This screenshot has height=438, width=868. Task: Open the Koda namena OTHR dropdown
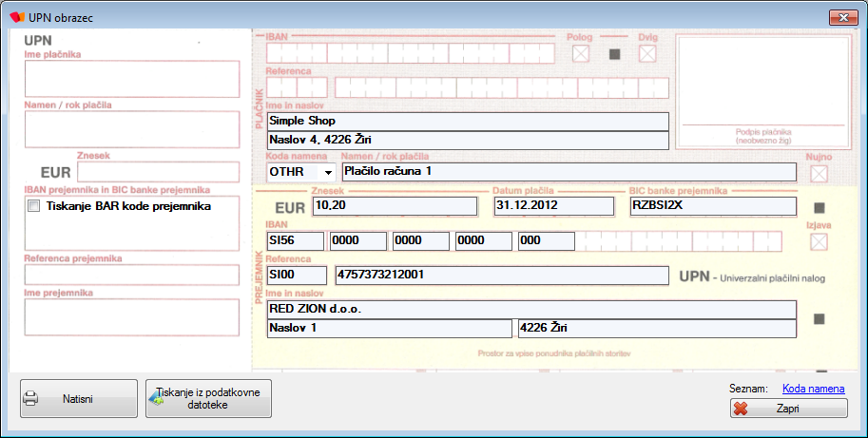point(329,172)
